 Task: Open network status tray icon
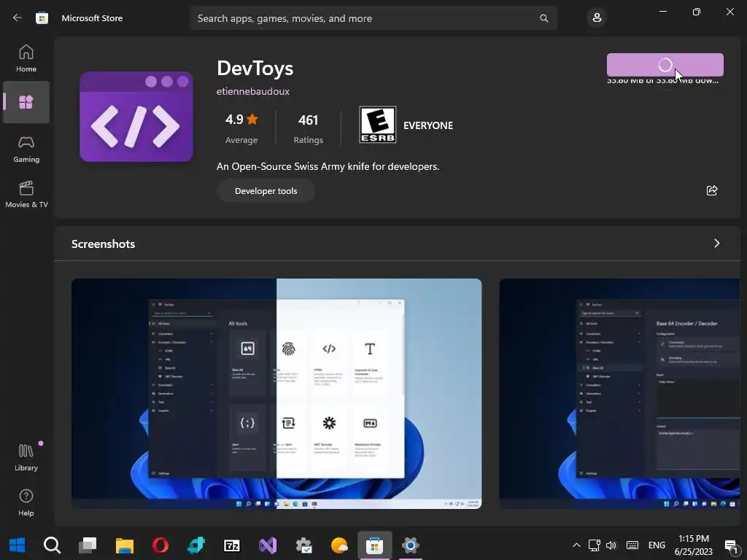[x=594, y=545]
